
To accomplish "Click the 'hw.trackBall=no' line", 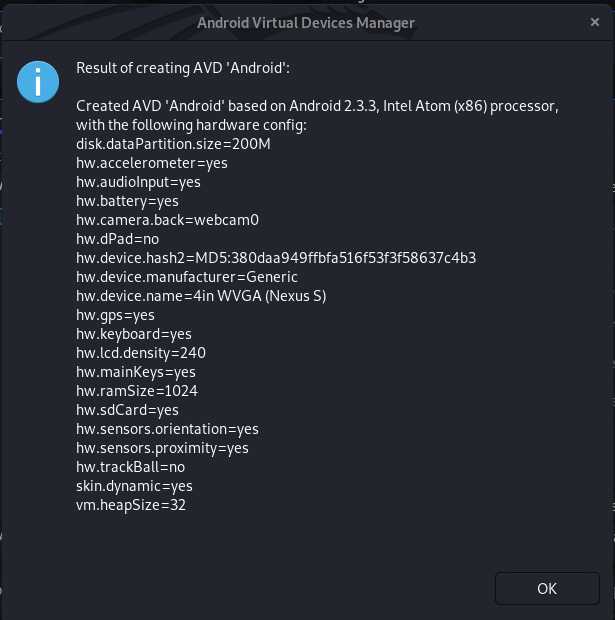I will (x=131, y=467).
